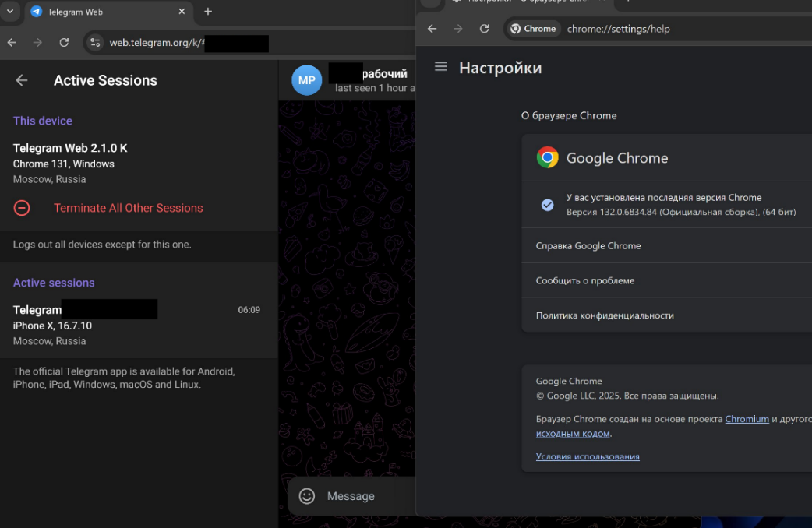Reload the Telegram Web page
Screen dimensions: 812x528
tap(65, 44)
